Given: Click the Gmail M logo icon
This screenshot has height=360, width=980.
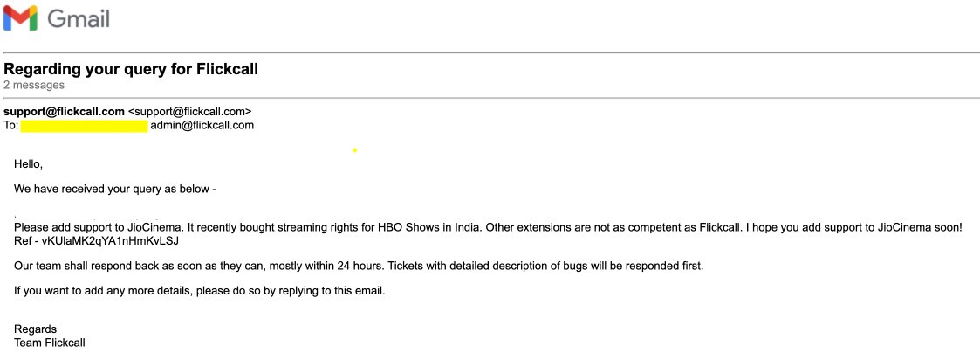Looking at the screenshot, I should pyautogui.click(x=20, y=18).
